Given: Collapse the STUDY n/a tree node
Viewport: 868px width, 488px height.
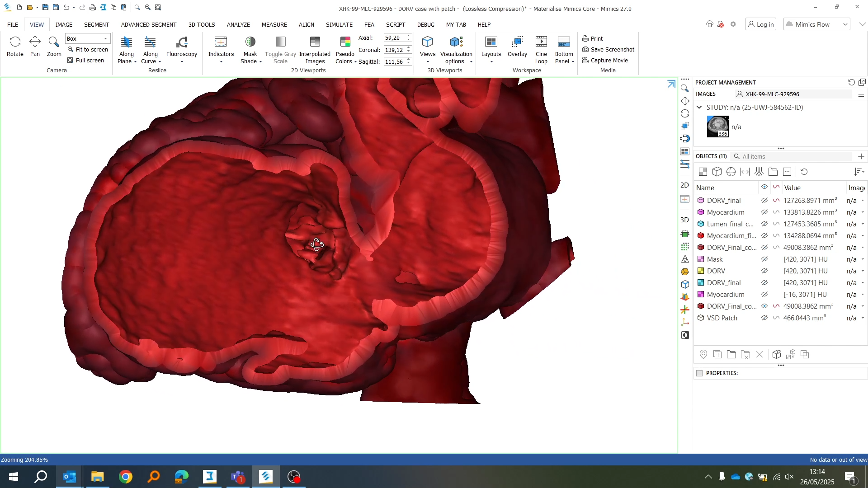Looking at the screenshot, I should tap(699, 108).
